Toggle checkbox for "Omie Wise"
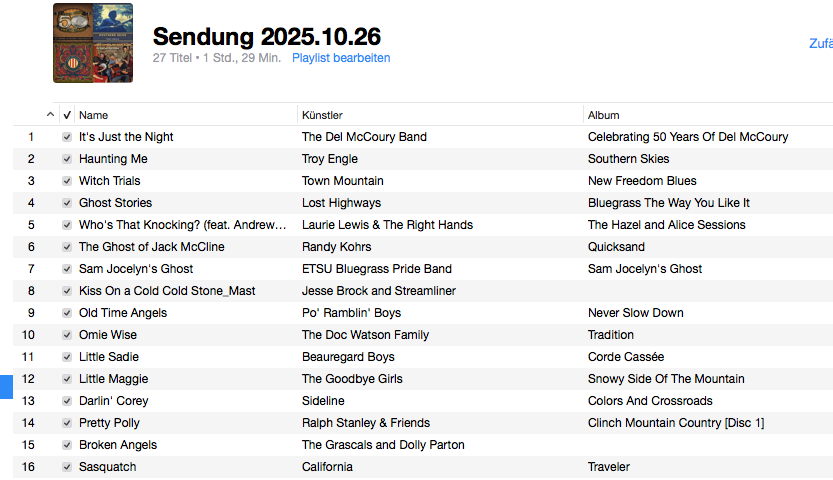The image size is (833, 480). click(67, 335)
